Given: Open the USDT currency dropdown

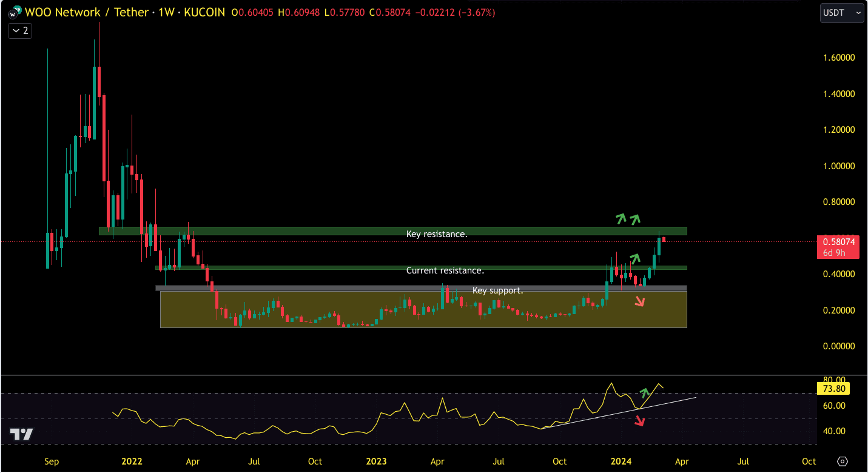Looking at the screenshot, I should click(842, 13).
